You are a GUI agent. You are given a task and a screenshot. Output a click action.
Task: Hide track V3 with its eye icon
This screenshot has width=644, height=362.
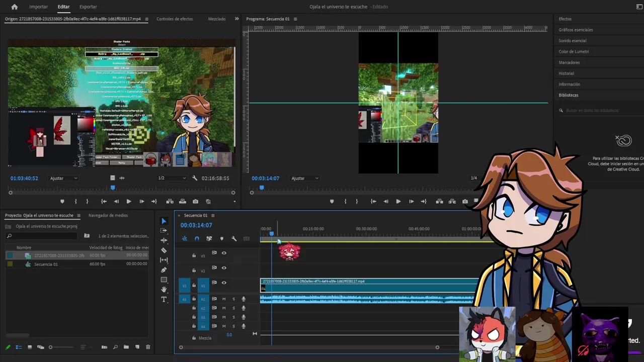tap(224, 253)
